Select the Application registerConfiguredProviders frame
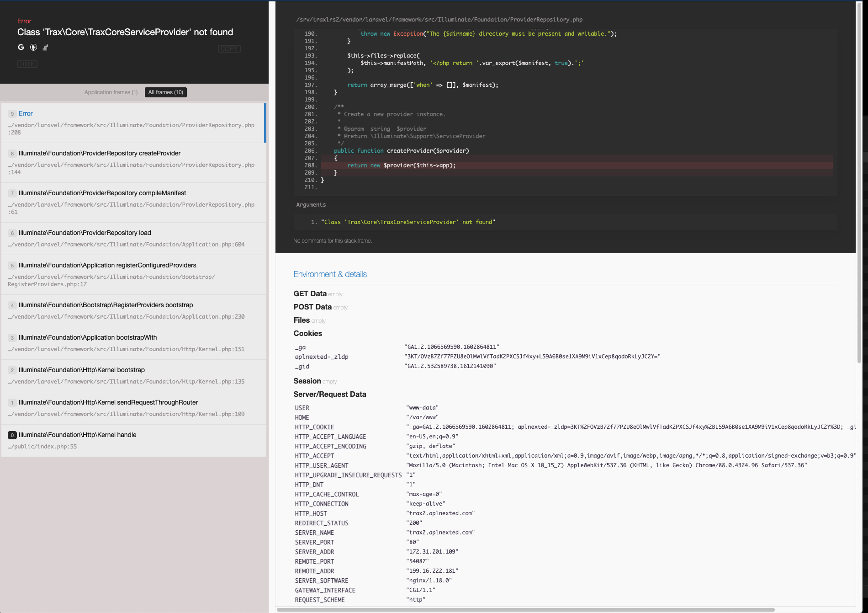868x613 pixels. 132,274
